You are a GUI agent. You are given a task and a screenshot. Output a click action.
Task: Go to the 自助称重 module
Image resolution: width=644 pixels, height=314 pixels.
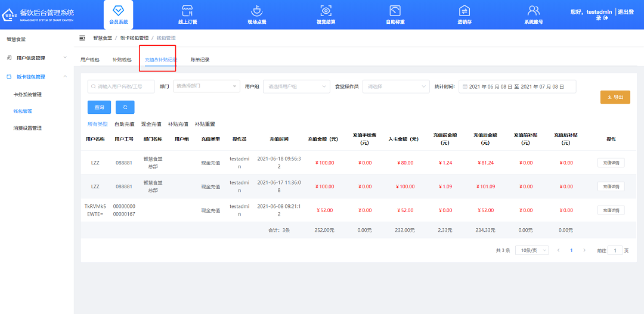click(395, 15)
